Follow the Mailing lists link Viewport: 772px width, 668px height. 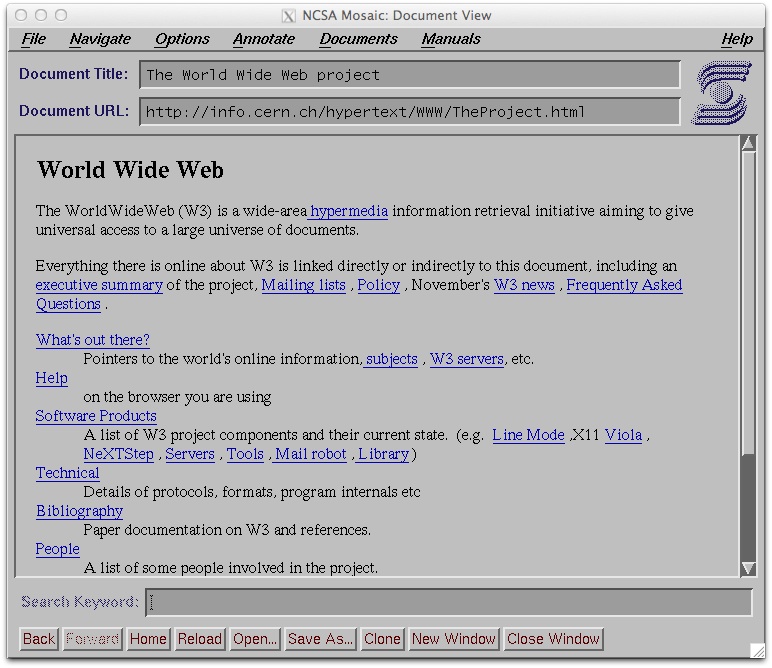[x=303, y=285]
